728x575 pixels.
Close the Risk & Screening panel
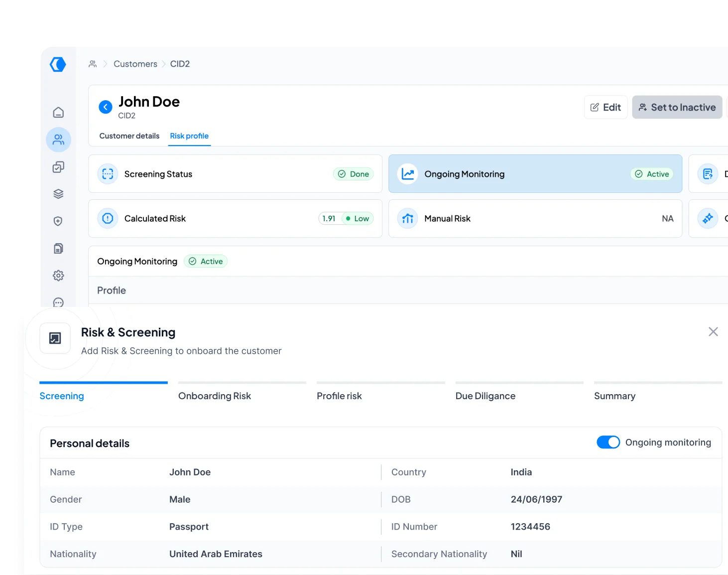[x=713, y=331]
